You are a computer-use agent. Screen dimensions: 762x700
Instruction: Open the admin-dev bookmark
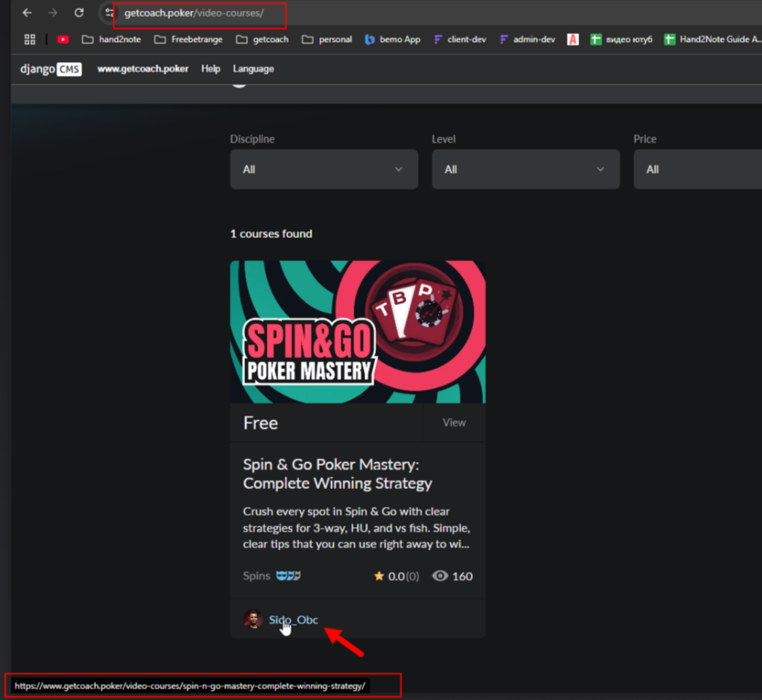[527, 40]
